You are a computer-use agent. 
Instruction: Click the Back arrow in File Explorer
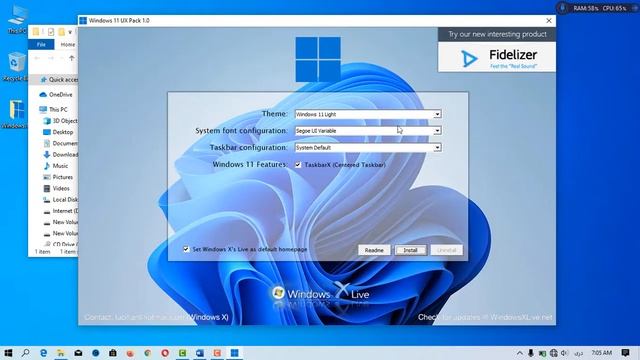(37, 58)
